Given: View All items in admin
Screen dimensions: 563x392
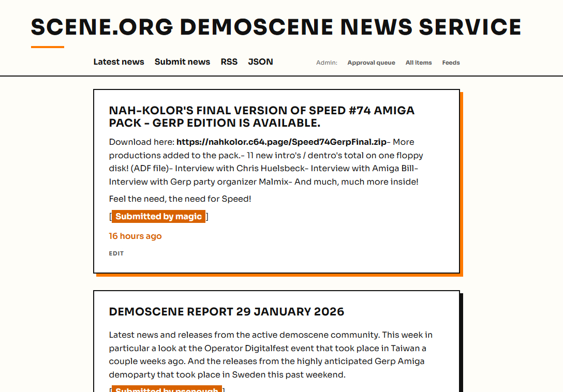Looking at the screenshot, I should pos(418,63).
